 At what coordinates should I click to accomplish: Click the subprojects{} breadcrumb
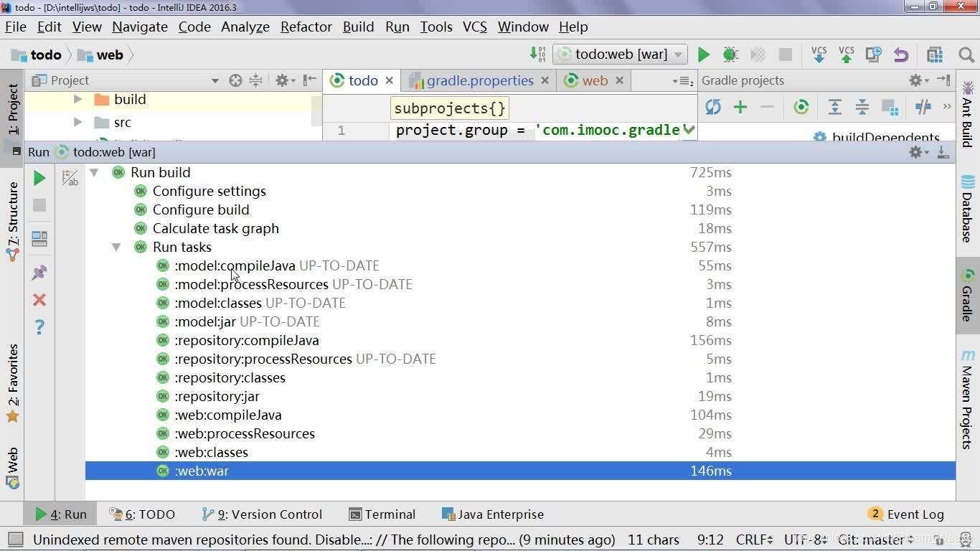coord(450,109)
